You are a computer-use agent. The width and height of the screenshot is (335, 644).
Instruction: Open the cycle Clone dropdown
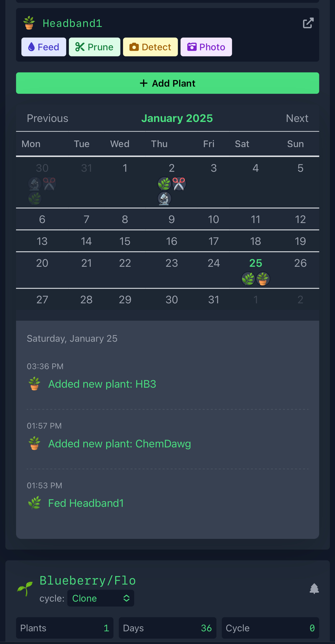[100, 598]
